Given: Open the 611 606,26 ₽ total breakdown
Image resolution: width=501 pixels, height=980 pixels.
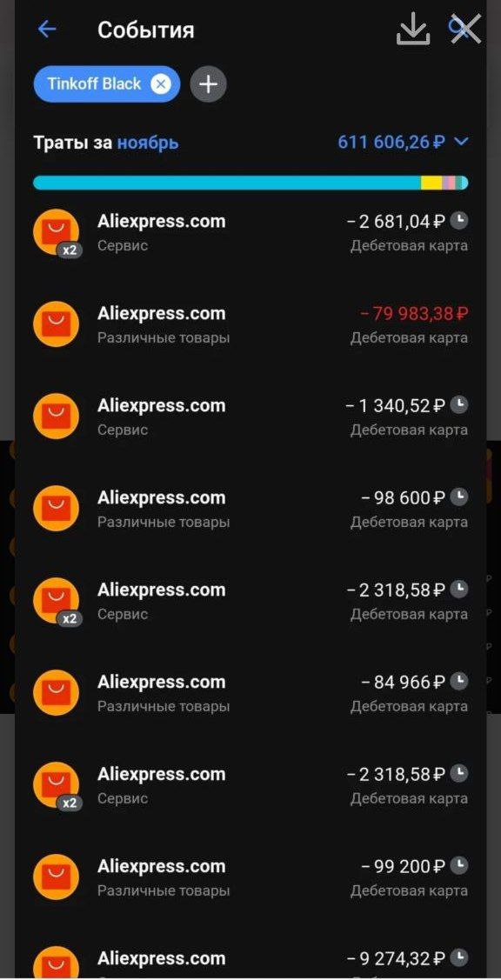Looking at the screenshot, I should 391,142.
